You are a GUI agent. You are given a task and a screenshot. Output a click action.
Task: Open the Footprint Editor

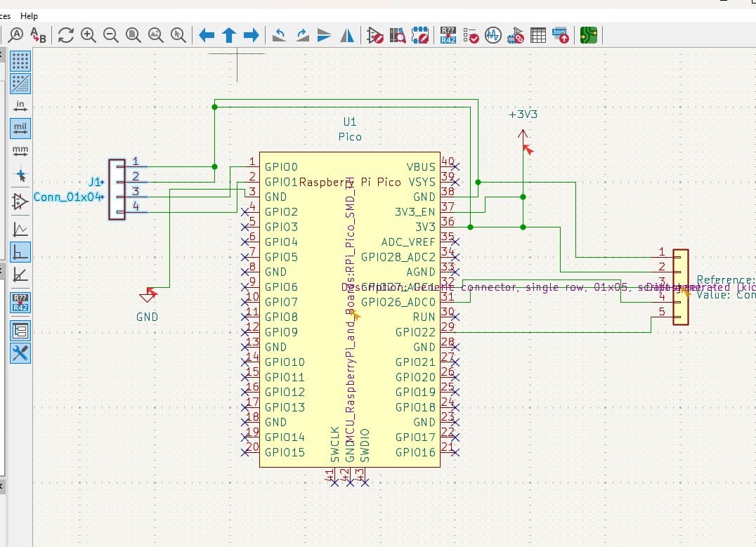pyautogui.click(x=420, y=35)
